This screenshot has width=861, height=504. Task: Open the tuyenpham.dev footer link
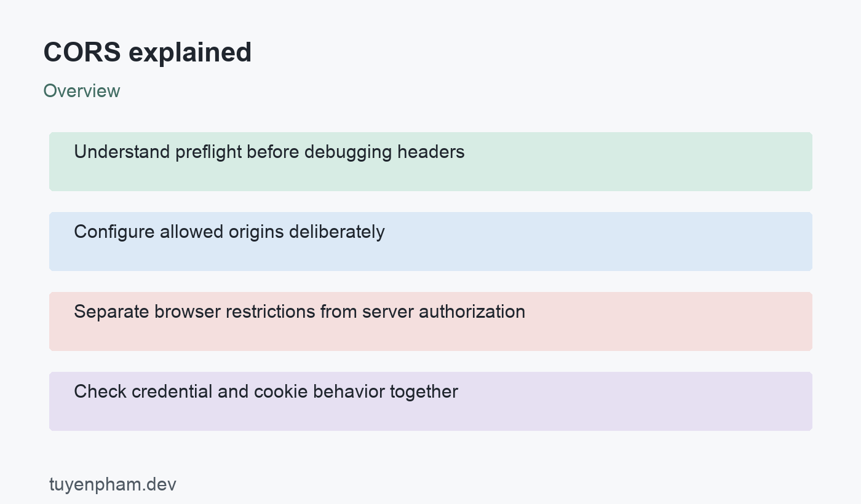(x=113, y=484)
